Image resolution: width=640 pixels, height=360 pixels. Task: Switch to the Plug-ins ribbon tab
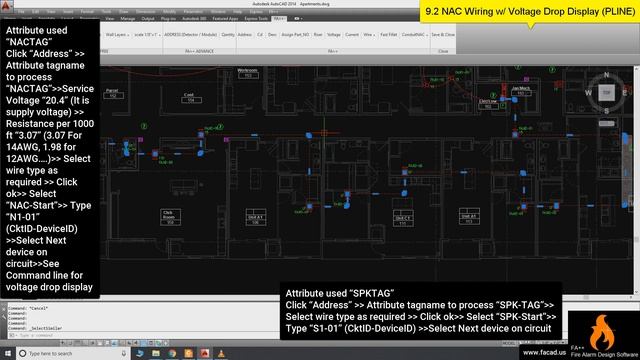[x=168, y=19]
